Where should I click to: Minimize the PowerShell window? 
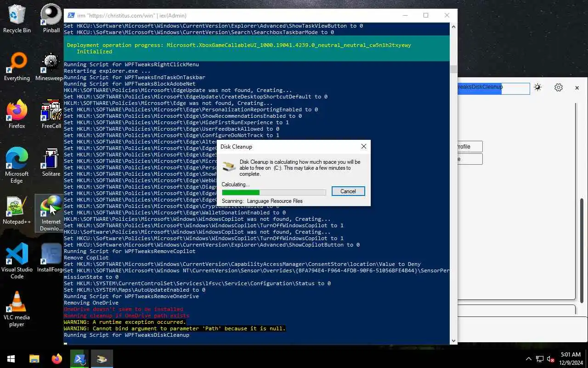(x=405, y=15)
